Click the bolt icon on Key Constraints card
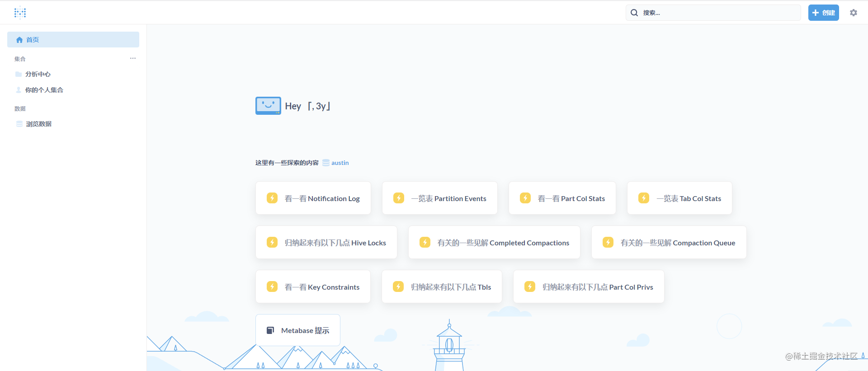The image size is (868, 371). pos(272,286)
